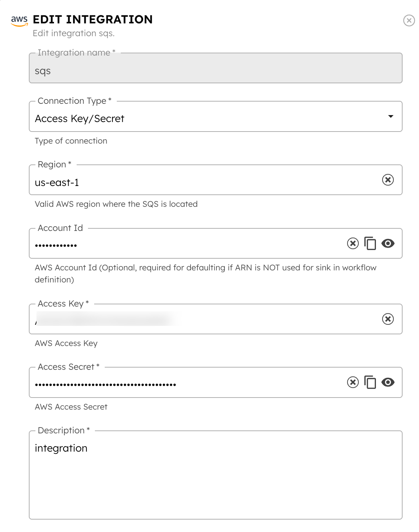Click the AWS logo
Image resolution: width=419 pixels, height=532 pixels.
pyautogui.click(x=19, y=20)
